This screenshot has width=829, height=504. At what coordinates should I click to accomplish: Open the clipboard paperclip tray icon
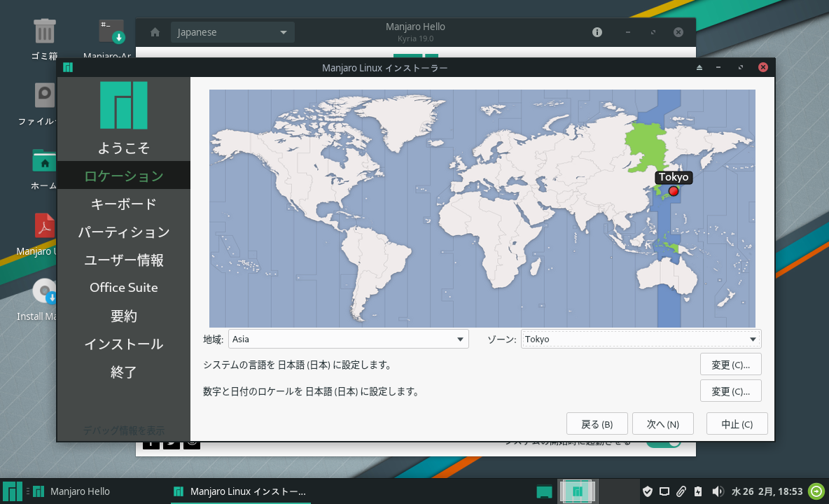point(681,492)
